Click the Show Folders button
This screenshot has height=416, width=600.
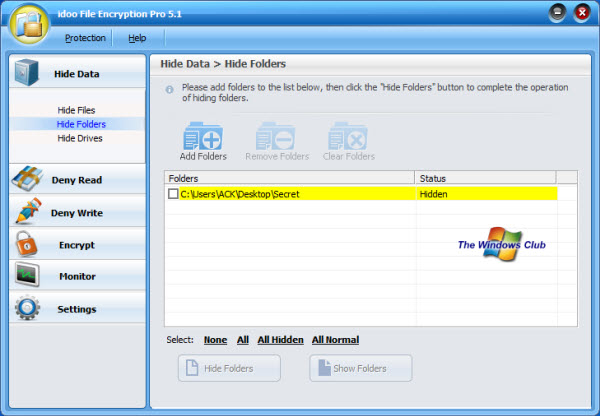coord(361,368)
